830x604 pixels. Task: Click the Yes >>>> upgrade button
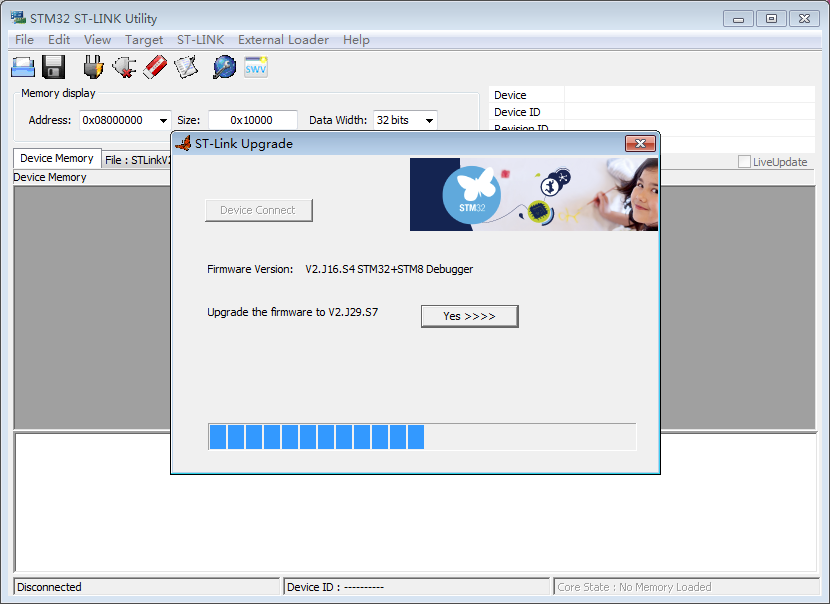point(469,316)
